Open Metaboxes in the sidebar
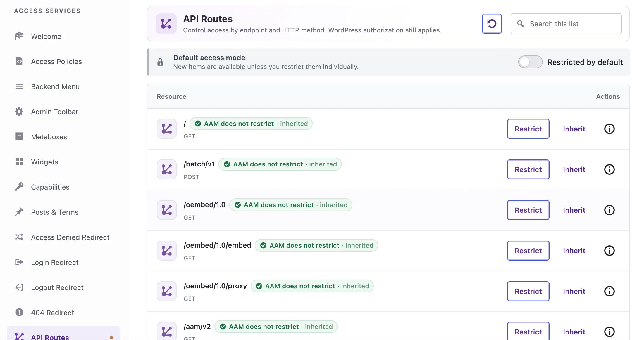 [x=63, y=137]
